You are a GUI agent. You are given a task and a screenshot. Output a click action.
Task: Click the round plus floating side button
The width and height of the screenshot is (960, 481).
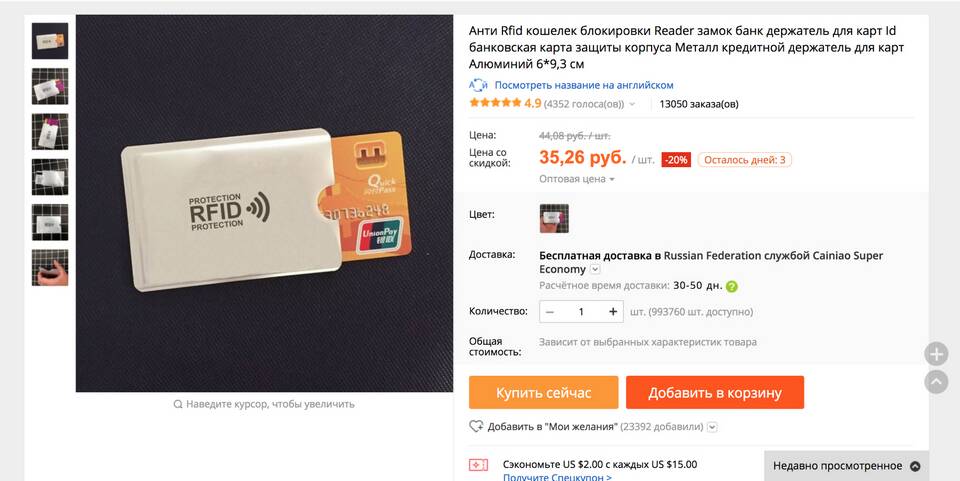(936, 354)
